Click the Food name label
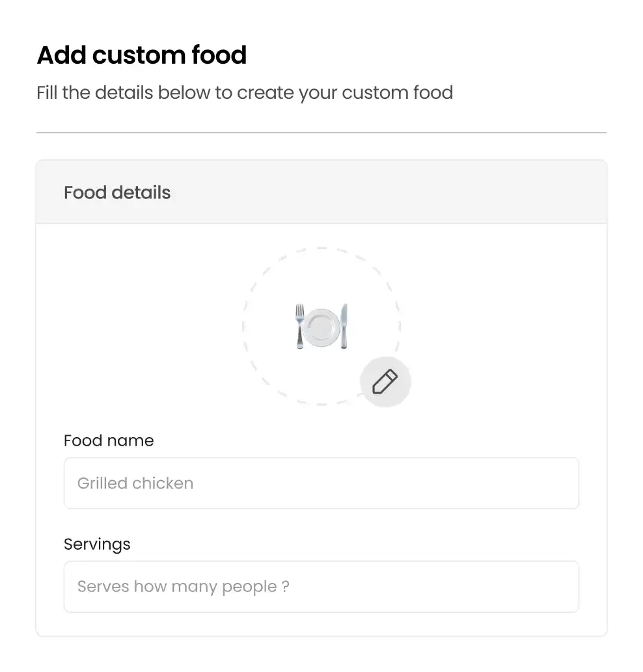643x672 pixels. click(x=109, y=440)
